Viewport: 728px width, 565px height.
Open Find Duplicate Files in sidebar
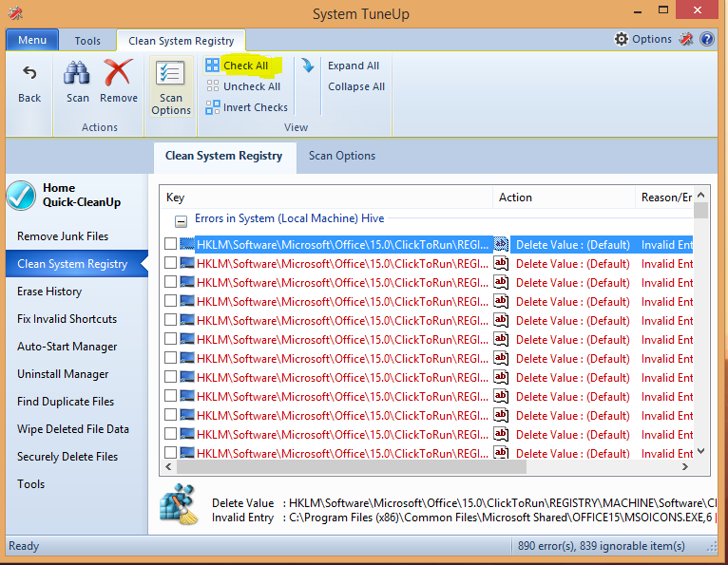(x=66, y=402)
